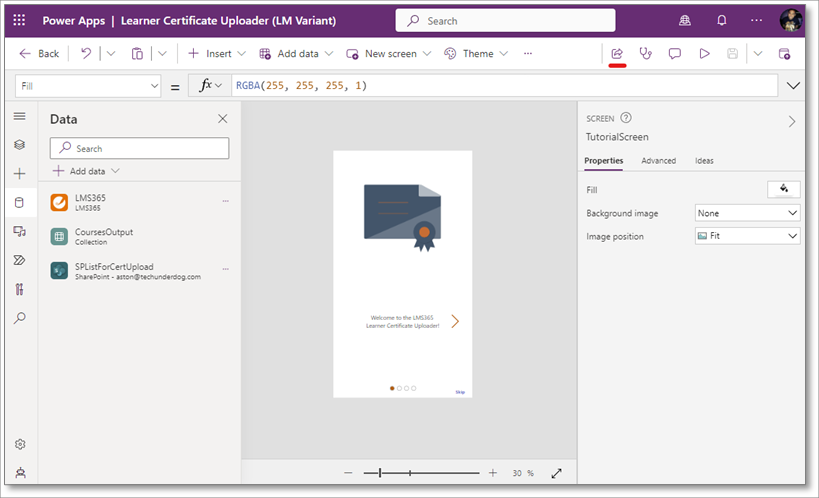Image resolution: width=819 pixels, height=498 pixels.
Task: Open the Image position Fit dropdown
Action: coord(747,236)
